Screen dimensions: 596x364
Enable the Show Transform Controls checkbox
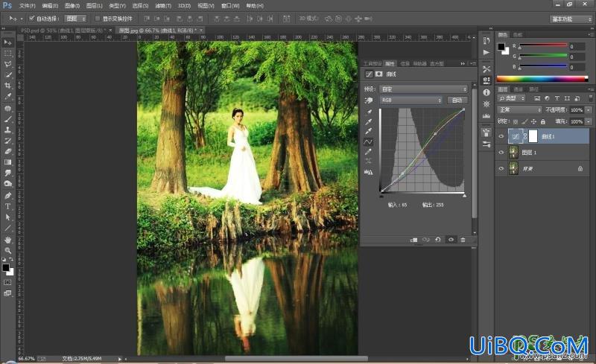tap(98, 19)
